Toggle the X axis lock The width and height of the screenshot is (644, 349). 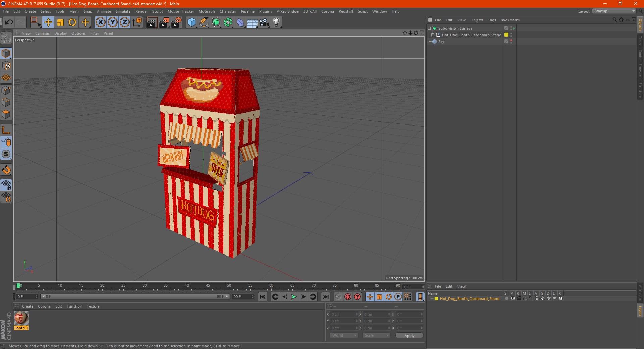coord(100,22)
